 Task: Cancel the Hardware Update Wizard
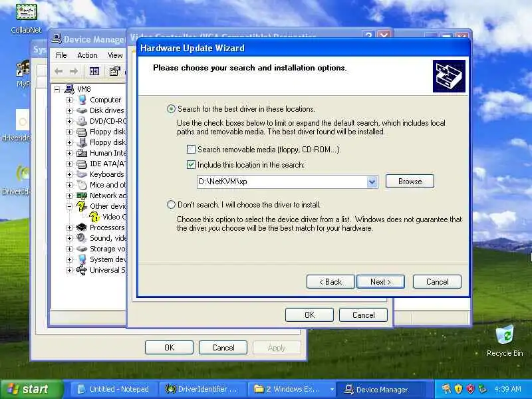[x=437, y=281]
